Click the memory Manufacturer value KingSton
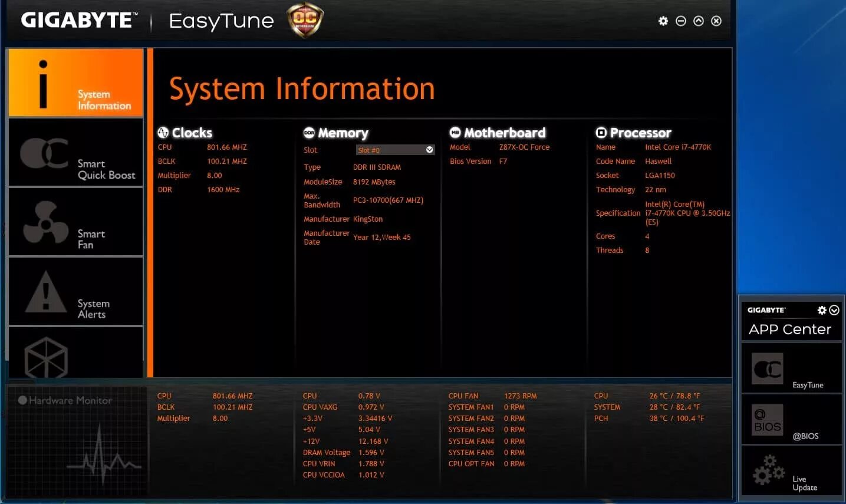The width and height of the screenshot is (846, 504). [368, 219]
